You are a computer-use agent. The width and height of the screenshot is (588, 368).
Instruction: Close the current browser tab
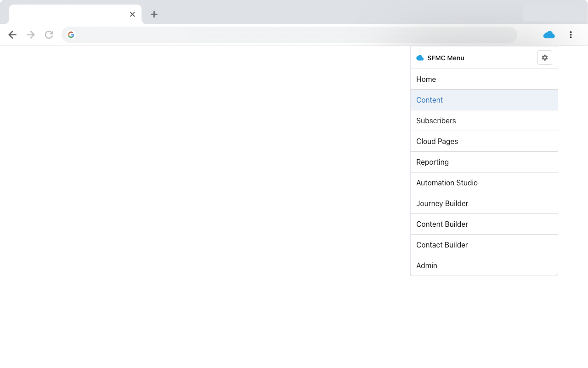132,14
